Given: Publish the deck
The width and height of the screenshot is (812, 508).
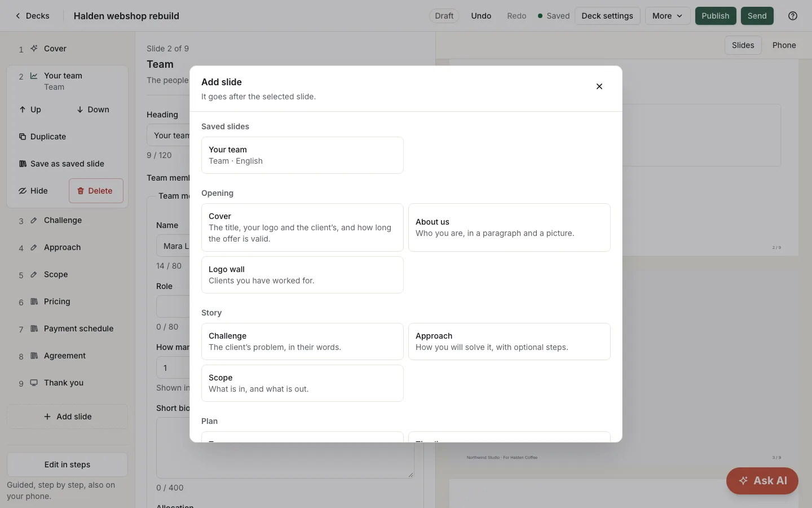Looking at the screenshot, I should (716, 16).
